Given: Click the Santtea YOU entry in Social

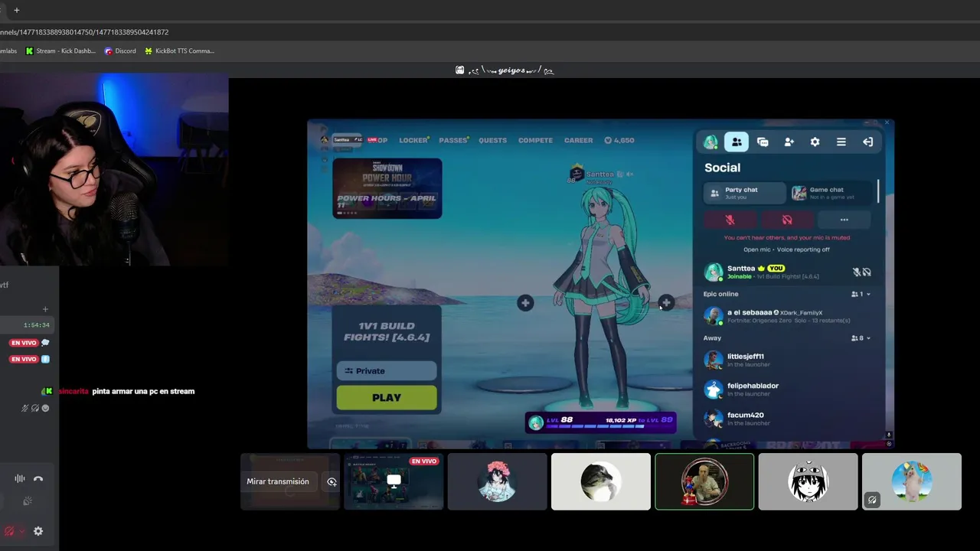Looking at the screenshot, I should tap(787, 272).
